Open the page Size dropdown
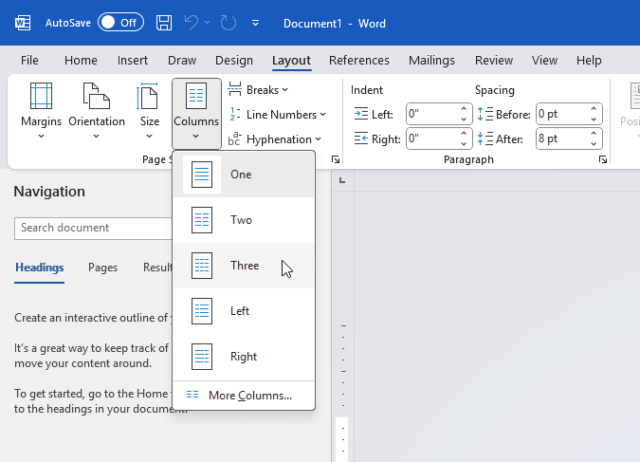 (x=149, y=111)
